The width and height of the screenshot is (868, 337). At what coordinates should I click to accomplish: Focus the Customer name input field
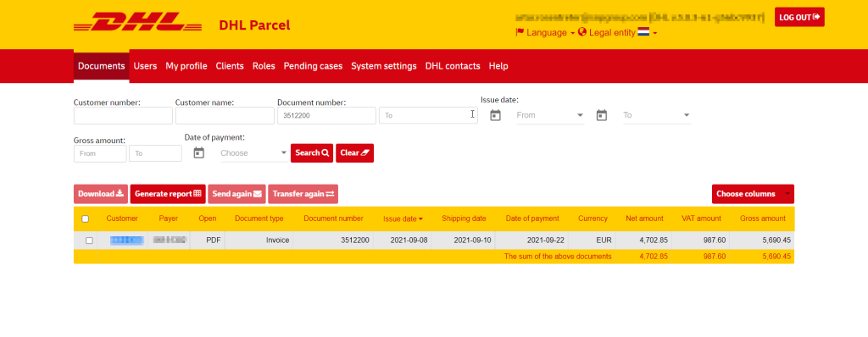(225, 116)
